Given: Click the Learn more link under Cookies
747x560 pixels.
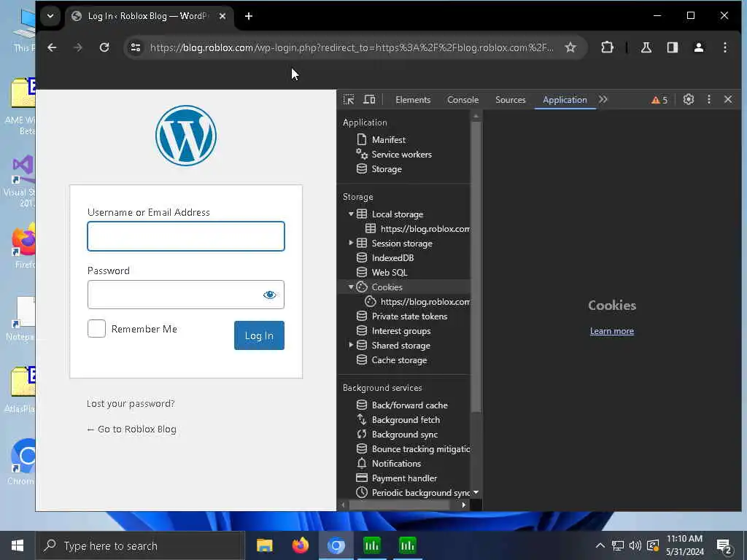Looking at the screenshot, I should (612, 331).
